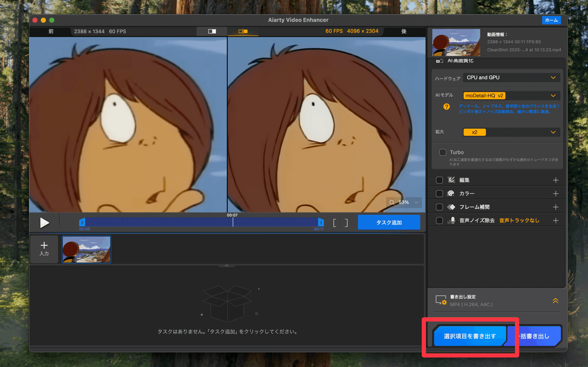Play the video preview

(45, 222)
